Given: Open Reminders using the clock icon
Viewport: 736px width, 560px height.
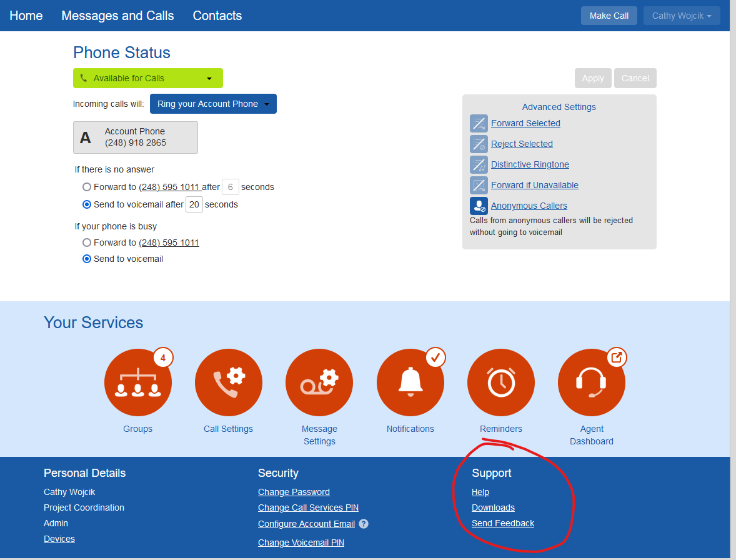Looking at the screenshot, I should (x=500, y=382).
